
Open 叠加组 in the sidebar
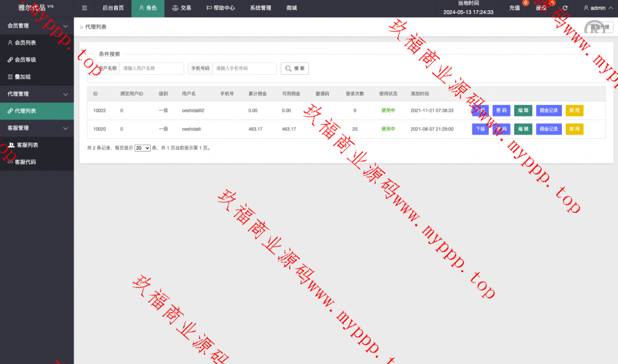coord(19,77)
